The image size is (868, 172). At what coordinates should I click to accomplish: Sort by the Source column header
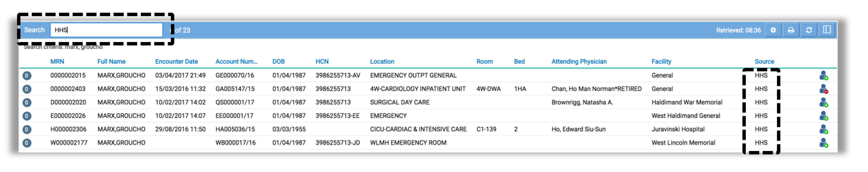[x=764, y=62]
